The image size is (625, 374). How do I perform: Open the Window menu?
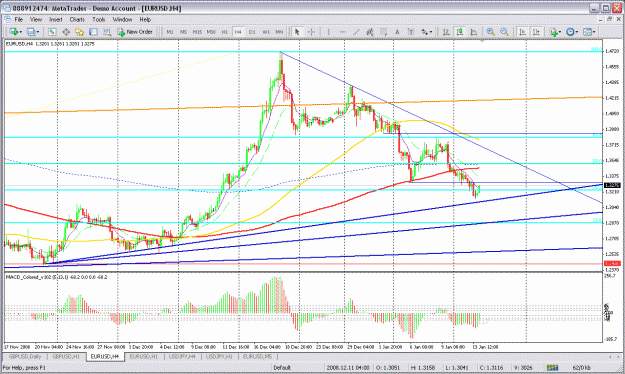coord(122,19)
